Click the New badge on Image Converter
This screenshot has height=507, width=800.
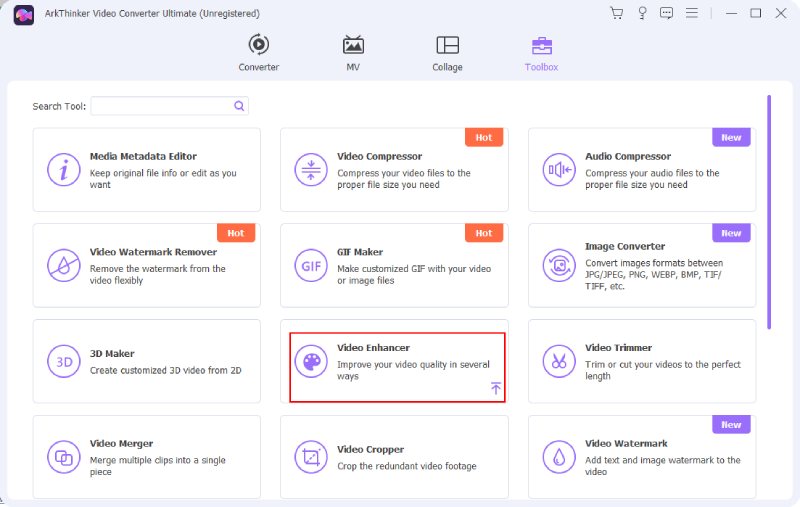pos(731,233)
